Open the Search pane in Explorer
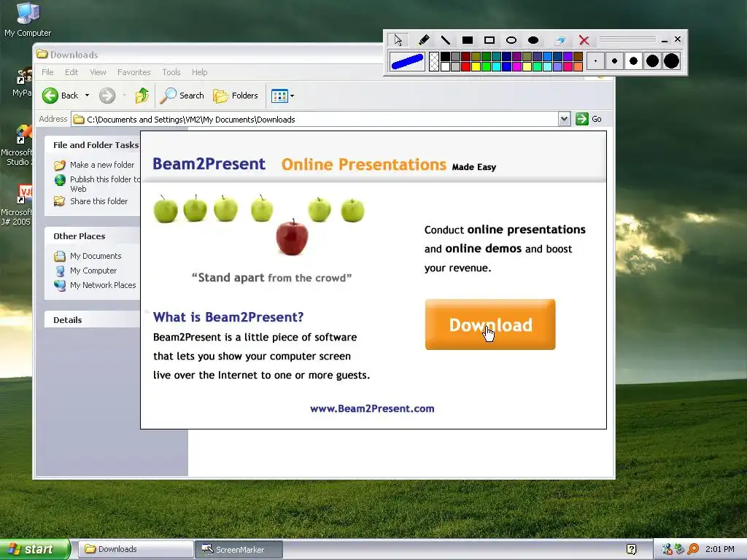This screenshot has width=747, height=560. click(x=182, y=96)
